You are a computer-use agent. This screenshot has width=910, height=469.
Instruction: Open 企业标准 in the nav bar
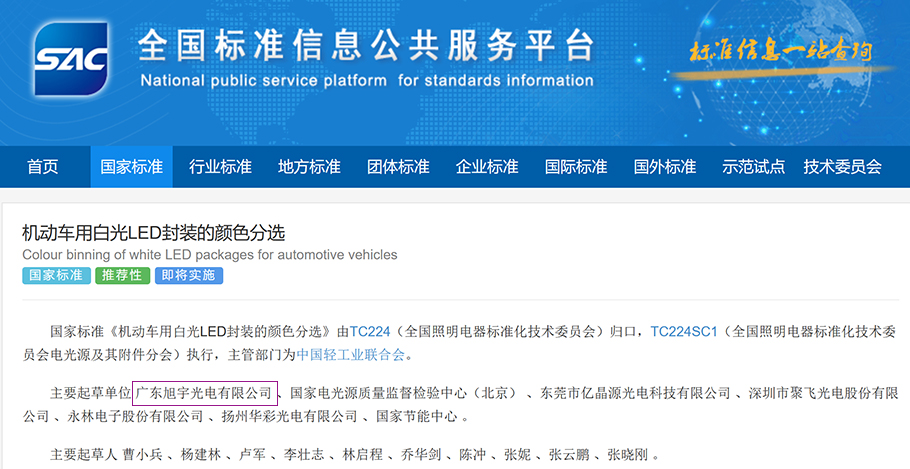click(487, 167)
